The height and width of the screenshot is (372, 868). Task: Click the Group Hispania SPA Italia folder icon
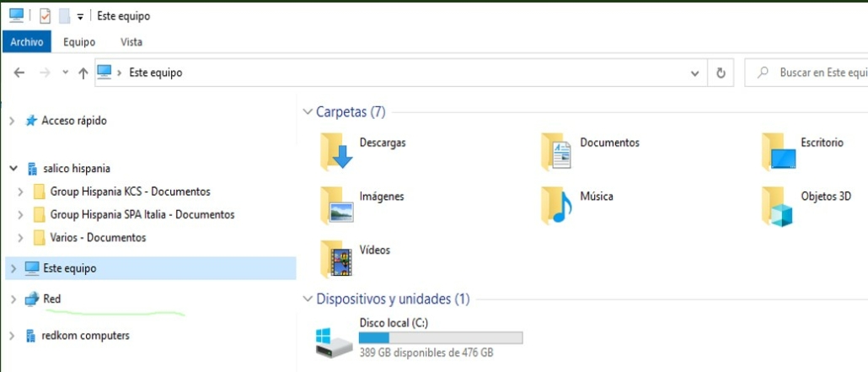[x=39, y=214]
